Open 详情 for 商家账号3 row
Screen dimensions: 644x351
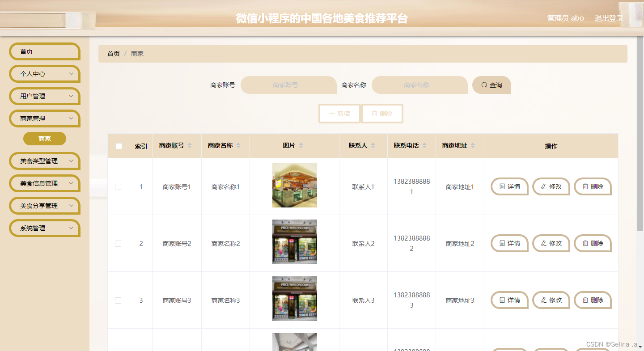509,300
